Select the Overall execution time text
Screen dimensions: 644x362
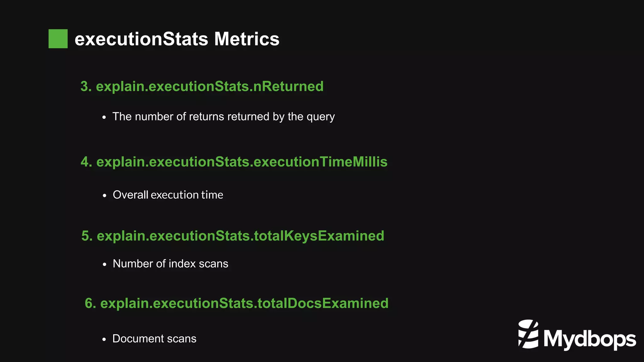(x=168, y=195)
